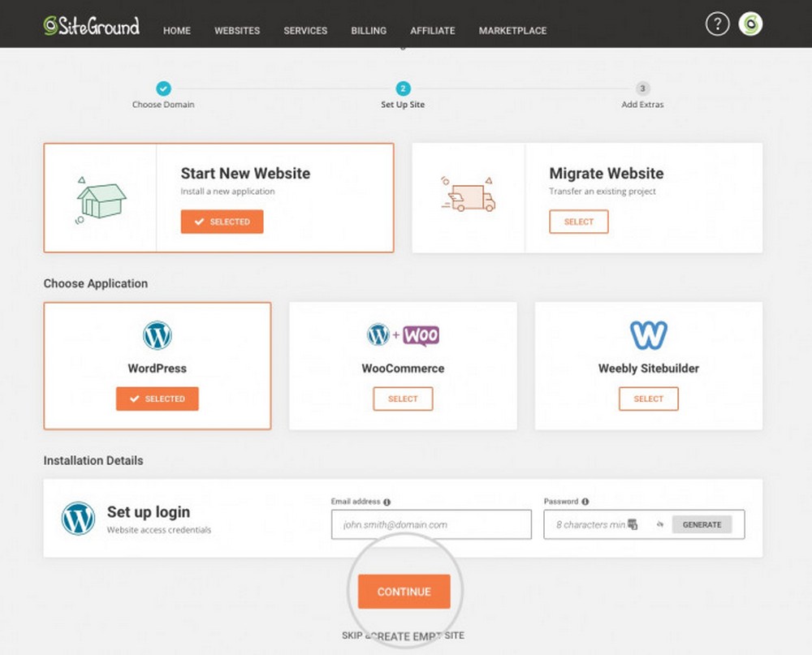
Task: Open the SERVICES menu
Action: pyautogui.click(x=305, y=31)
